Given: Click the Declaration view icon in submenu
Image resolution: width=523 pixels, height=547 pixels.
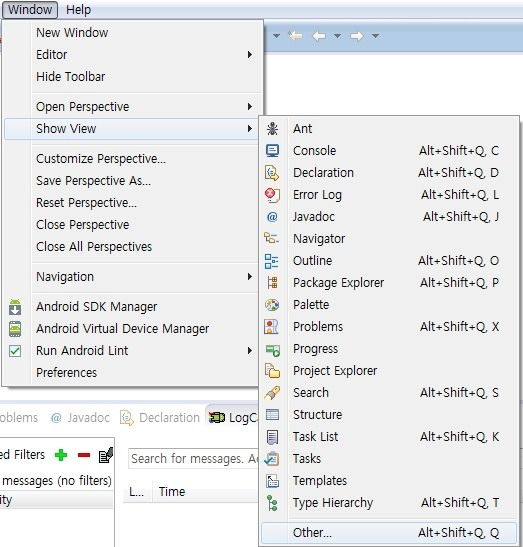Looking at the screenshot, I should tap(272, 173).
